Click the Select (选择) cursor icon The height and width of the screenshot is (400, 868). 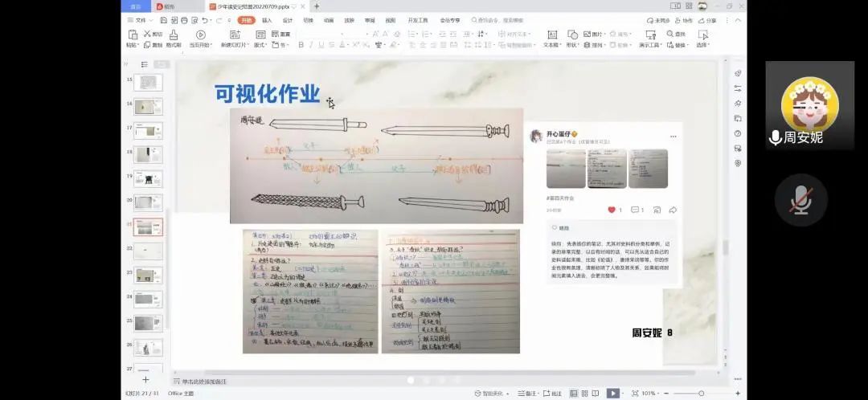pos(703,35)
